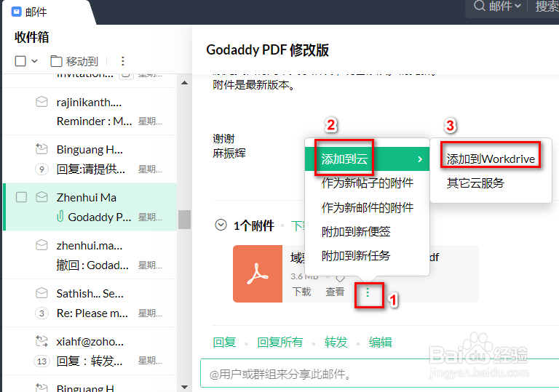Choose 作为新帖子的附件 menu item

[367, 183]
